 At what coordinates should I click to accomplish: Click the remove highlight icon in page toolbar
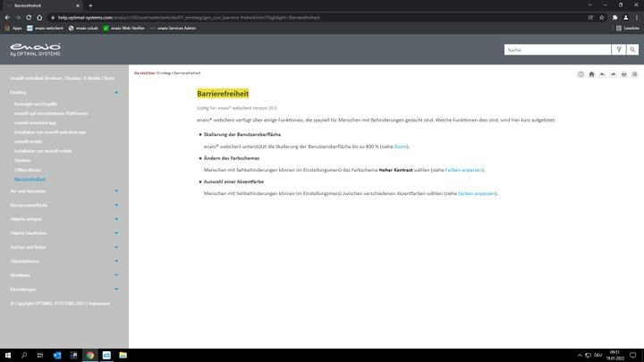click(580, 74)
